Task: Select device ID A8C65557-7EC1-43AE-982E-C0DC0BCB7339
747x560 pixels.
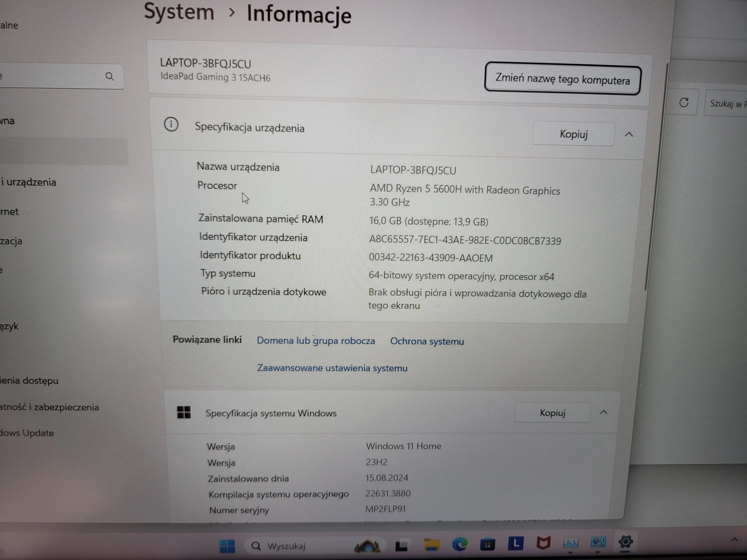Action: (x=465, y=240)
